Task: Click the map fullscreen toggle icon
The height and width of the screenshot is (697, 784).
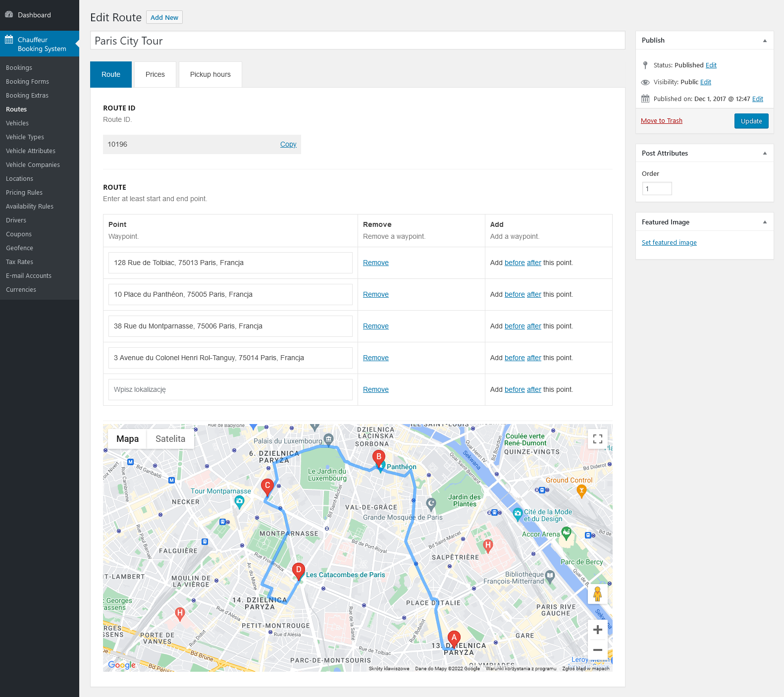Action: [x=597, y=439]
